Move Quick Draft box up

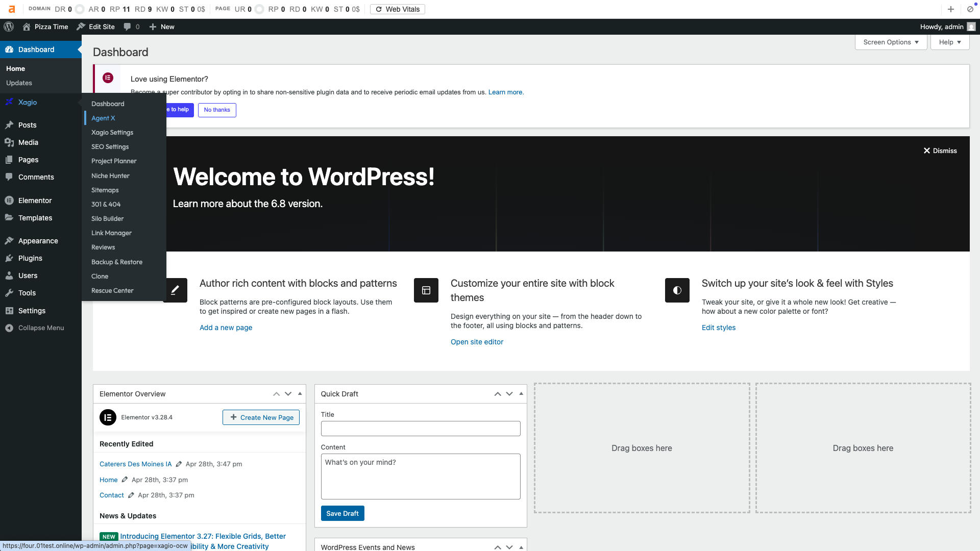click(x=498, y=394)
